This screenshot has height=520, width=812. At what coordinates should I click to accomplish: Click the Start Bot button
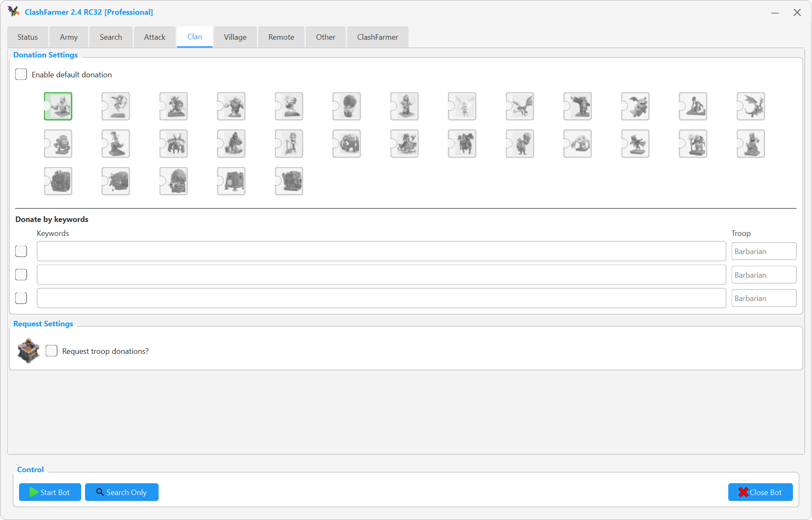coord(50,492)
